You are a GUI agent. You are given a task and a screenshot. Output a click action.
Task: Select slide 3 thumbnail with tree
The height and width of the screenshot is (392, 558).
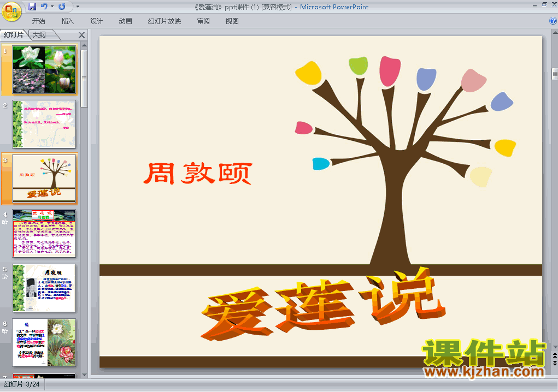(x=44, y=179)
